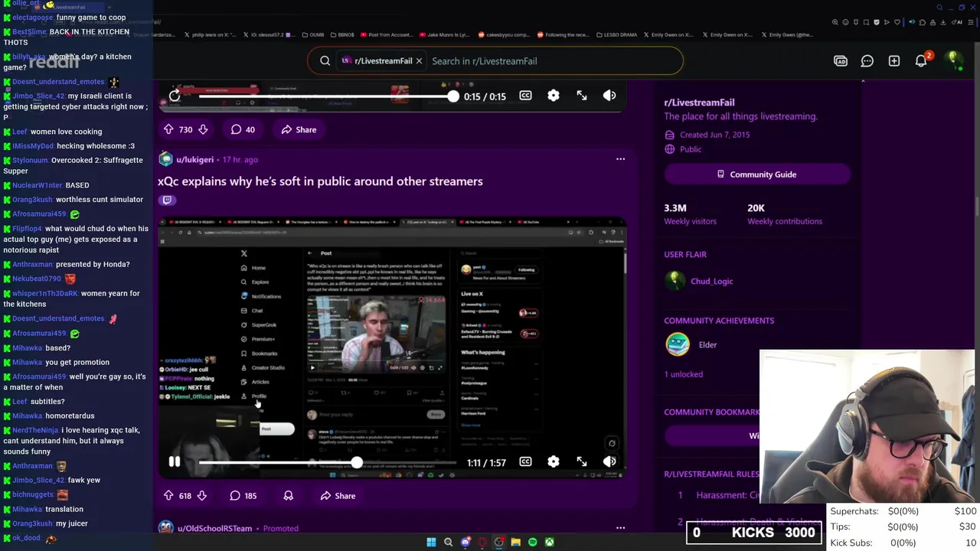Give an award to the xQc post
This screenshot has width=980, height=551.
click(x=289, y=495)
